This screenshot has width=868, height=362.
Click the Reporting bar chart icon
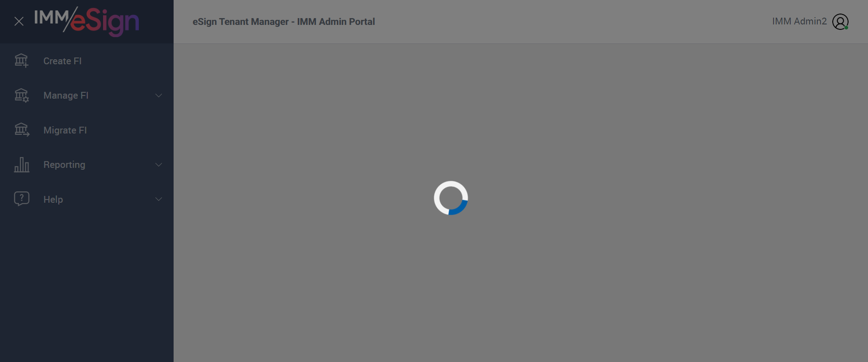point(22,165)
